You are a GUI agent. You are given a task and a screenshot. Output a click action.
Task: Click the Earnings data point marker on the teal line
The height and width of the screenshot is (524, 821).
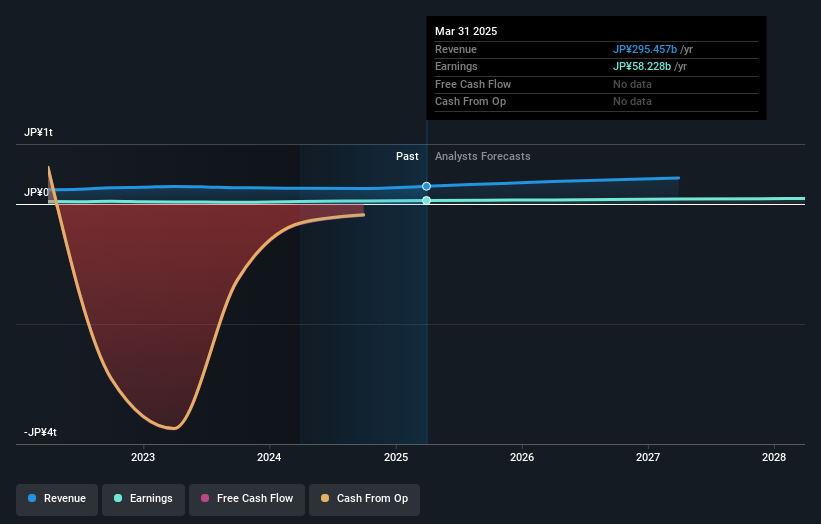click(x=427, y=200)
